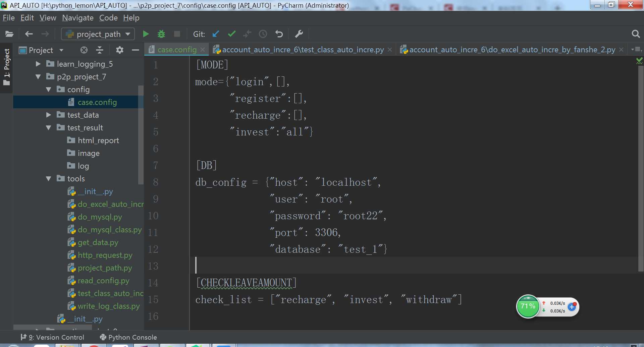Click line number 7 in the gutter
The height and width of the screenshot is (347, 644).
[x=156, y=165]
